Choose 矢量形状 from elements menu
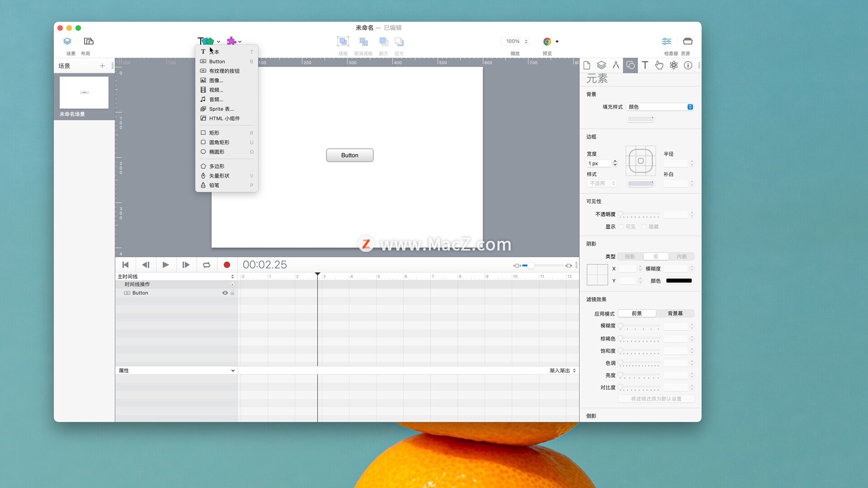The image size is (868, 488). pos(226,176)
